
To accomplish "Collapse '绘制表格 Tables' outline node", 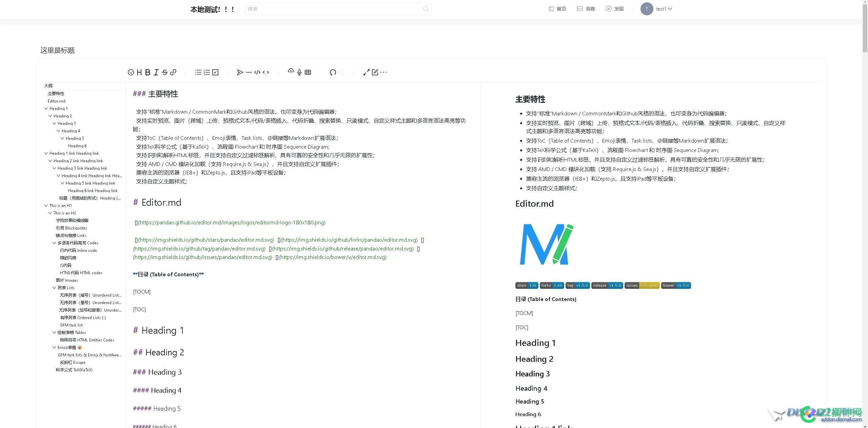I will pos(54,333).
